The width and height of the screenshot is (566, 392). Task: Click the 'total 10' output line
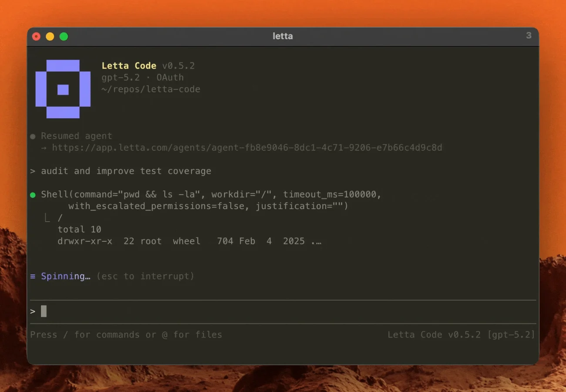tap(79, 229)
